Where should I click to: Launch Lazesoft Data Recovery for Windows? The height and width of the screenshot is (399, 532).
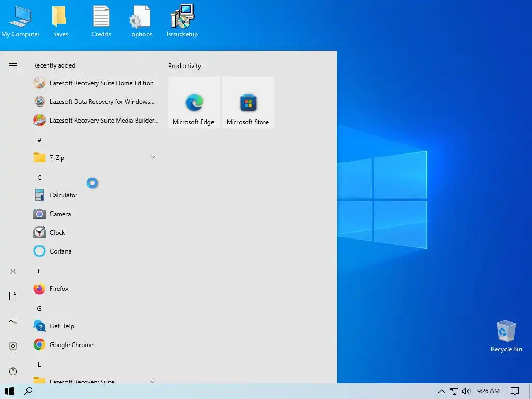click(x=96, y=101)
